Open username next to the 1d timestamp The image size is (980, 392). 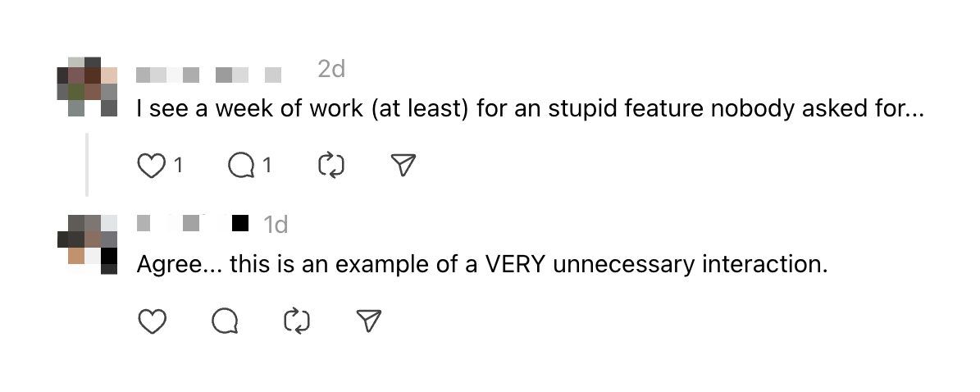192,222
